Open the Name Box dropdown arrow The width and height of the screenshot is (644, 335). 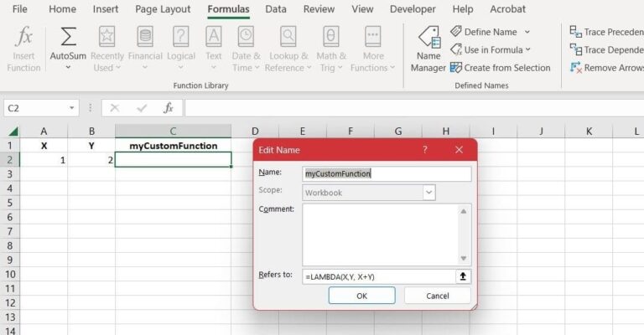72,108
